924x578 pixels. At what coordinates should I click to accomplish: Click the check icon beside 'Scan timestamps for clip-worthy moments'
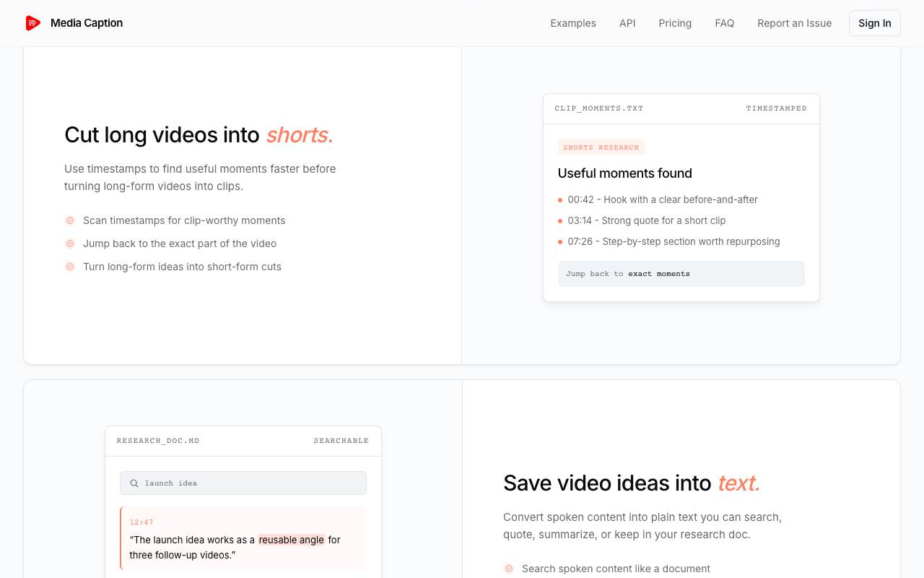tap(70, 220)
